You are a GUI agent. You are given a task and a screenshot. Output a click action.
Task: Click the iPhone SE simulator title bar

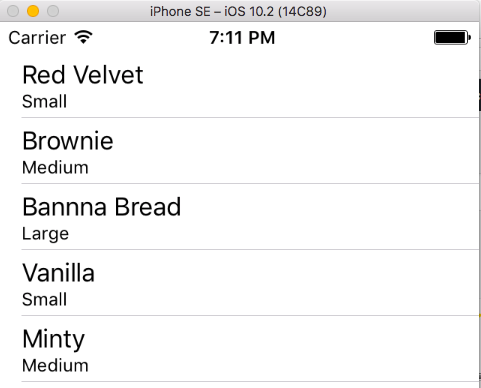click(239, 11)
